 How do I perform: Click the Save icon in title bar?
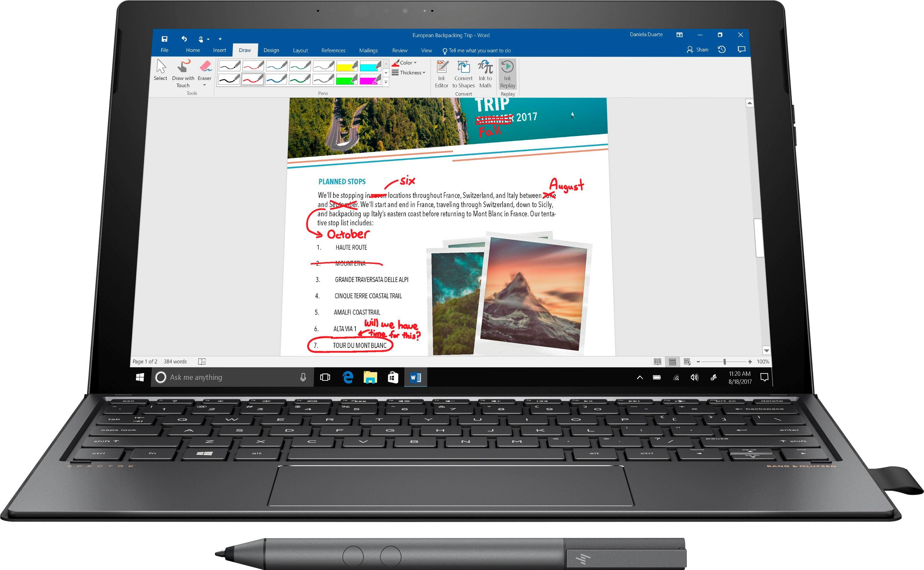(x=164, y=39)
